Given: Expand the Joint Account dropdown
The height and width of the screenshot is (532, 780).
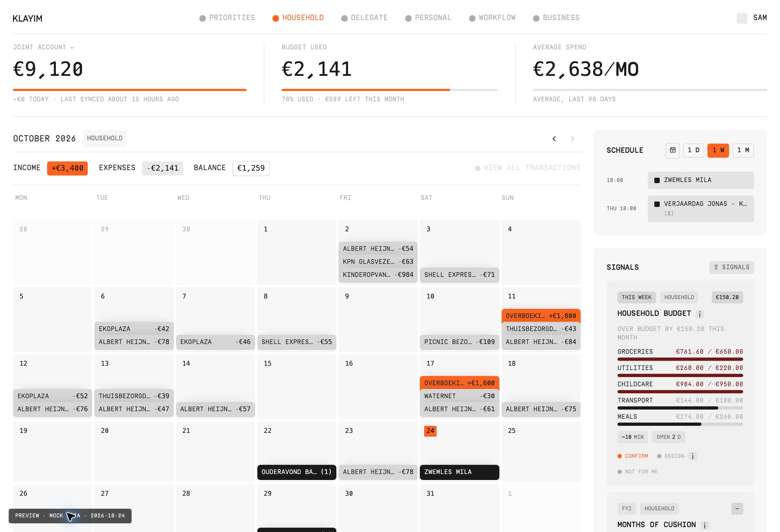Looking at the screenshot, I should 43,47.
